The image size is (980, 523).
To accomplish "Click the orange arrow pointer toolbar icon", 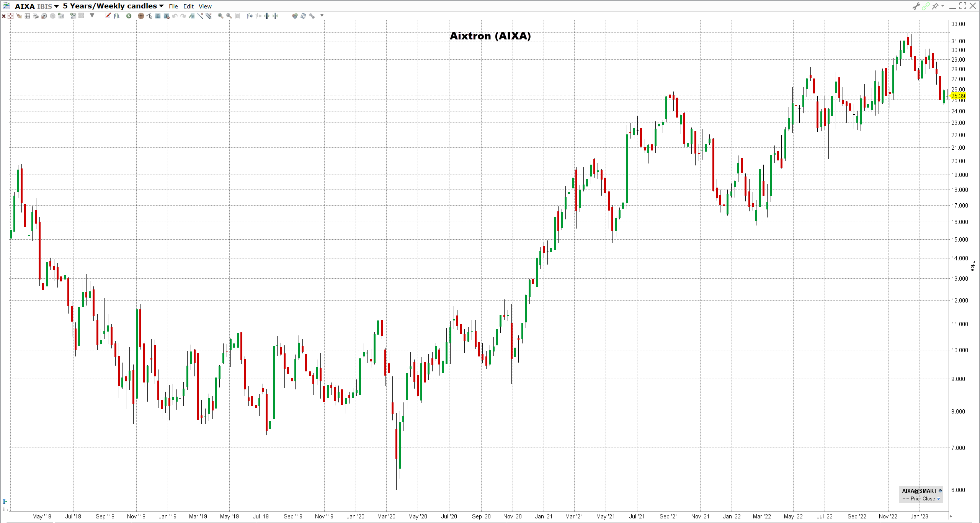I will pyautogui.click(x=19, y=16).
